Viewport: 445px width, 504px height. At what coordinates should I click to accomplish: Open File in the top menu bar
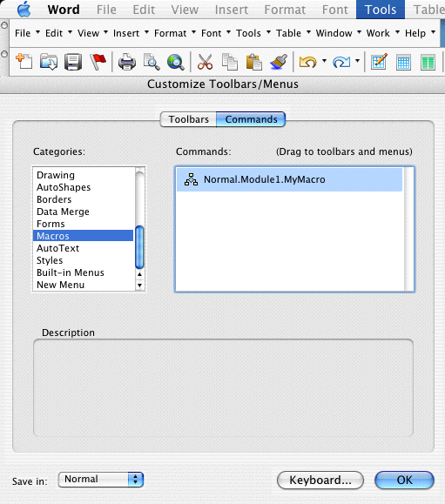(106, 10)
